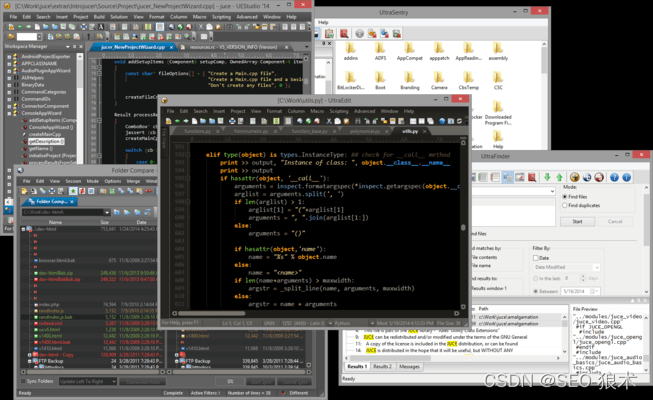The height and width of the screenshot is (400, 653).
Task: Click the Cancel button in UltraFinder
Action: (x=615, y=221)
